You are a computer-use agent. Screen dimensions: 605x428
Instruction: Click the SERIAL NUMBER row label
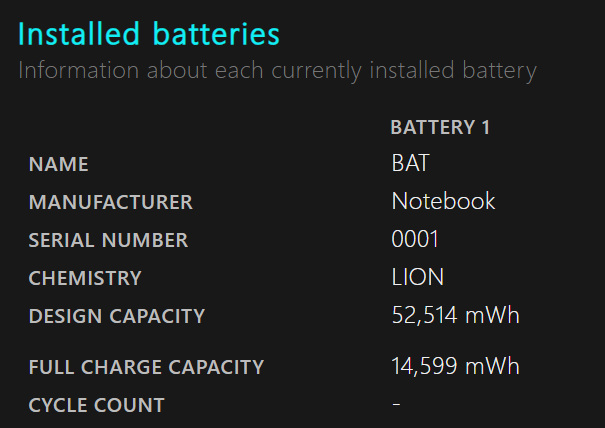pyautogui.click(x=108, y=240)
